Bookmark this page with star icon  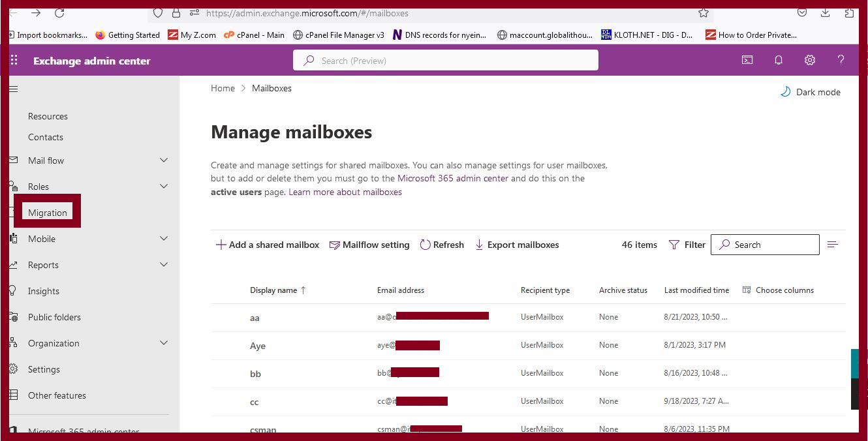tap(703, 12)
